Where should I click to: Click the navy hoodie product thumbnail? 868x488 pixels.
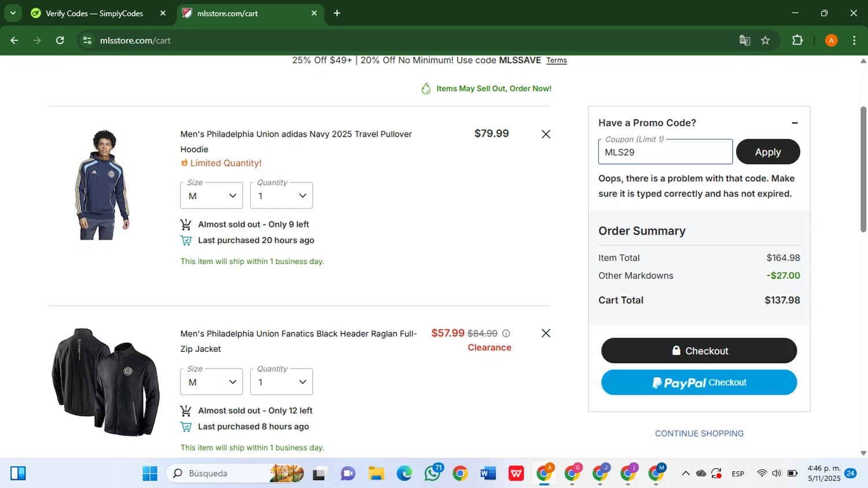(x=103, y=185)
